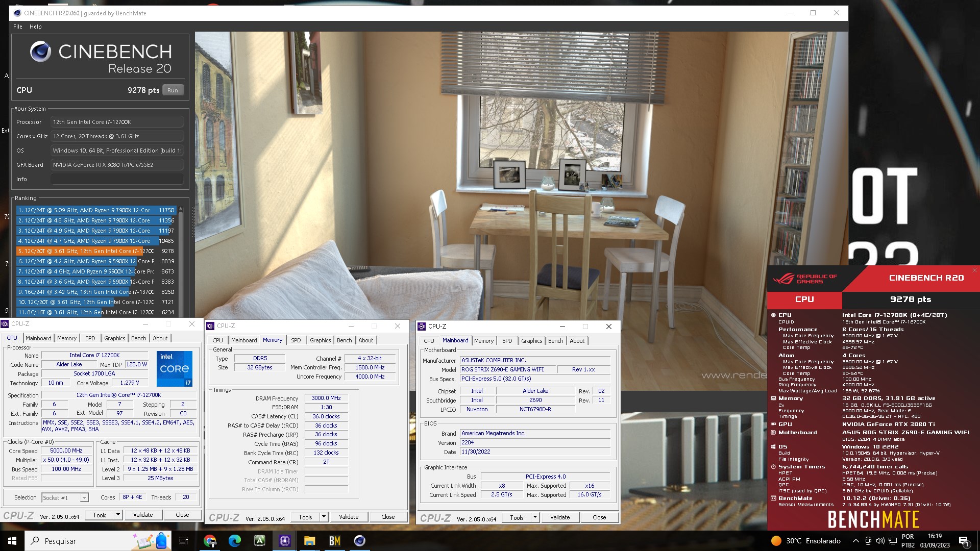Open the Help menu in Cinebench
980x551 pixels.
[x=35, y=27]
